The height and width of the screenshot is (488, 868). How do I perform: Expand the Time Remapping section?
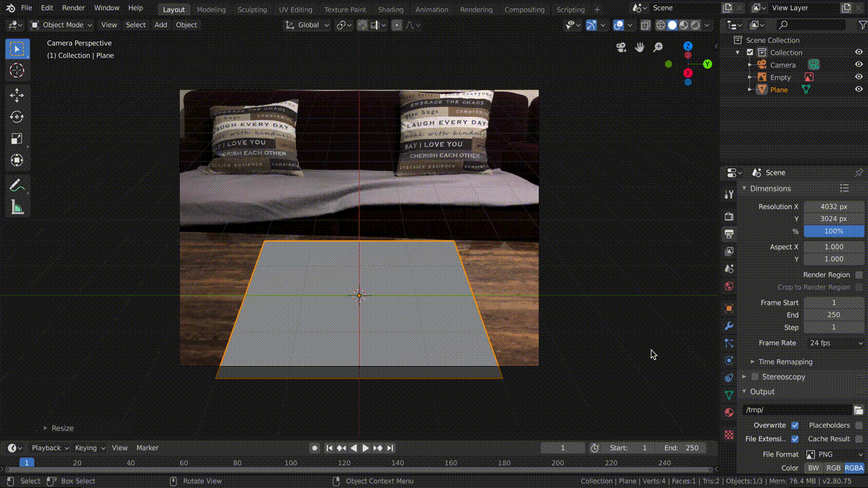[785, 362]
